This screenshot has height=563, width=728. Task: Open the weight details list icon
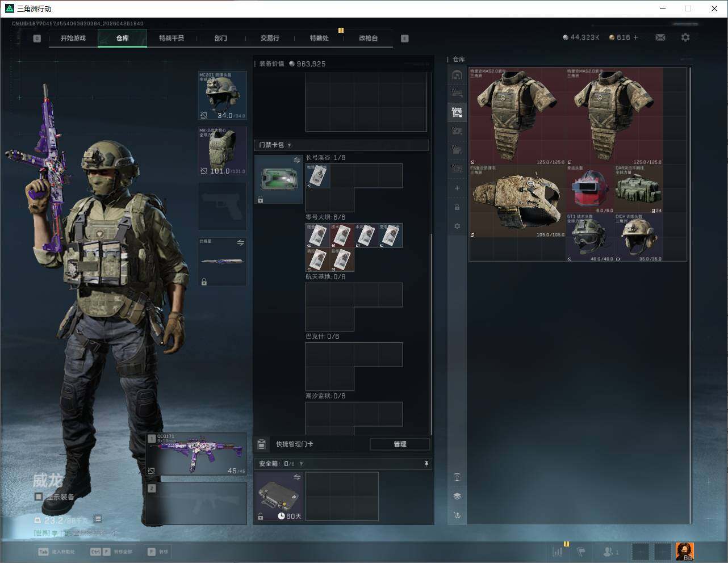[98, 519]
